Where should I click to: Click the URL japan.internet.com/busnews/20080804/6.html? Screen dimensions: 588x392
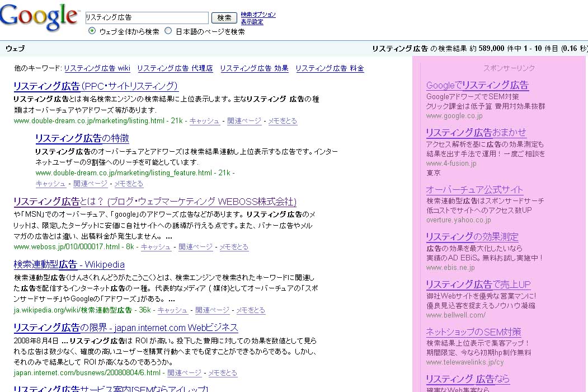[x=87, y=373]
